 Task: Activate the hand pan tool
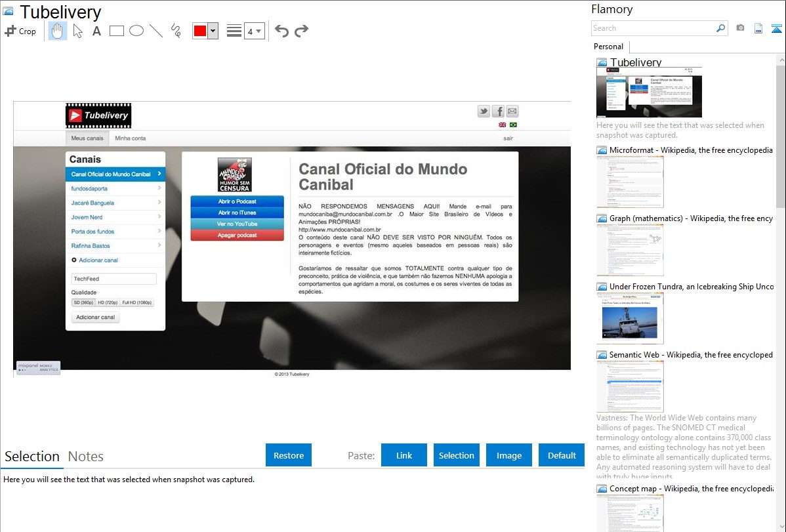click(x=57, y=31)
